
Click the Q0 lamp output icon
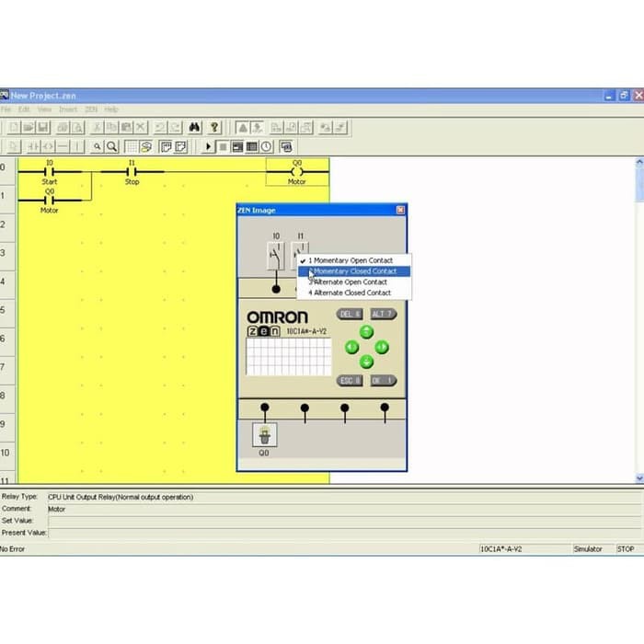(264, 434)
